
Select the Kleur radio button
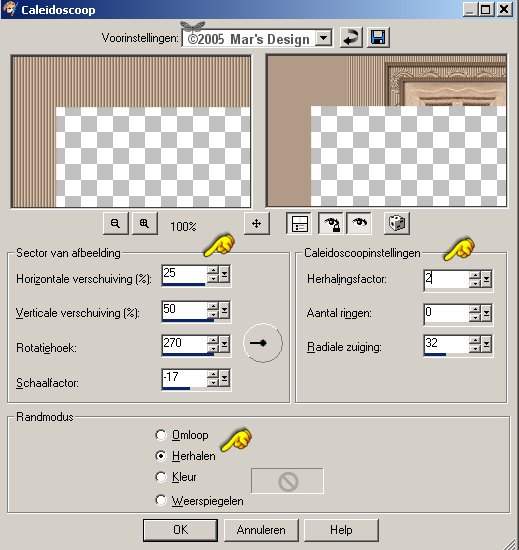point(161,477)
